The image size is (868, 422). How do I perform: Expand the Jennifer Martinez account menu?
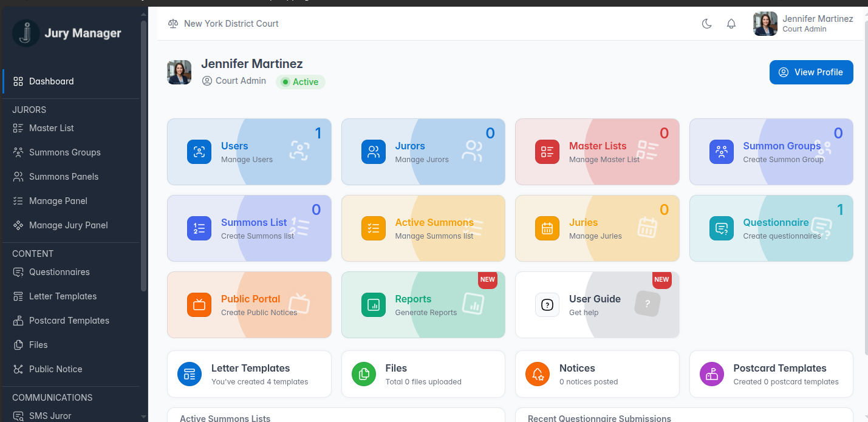pyautogui.click(x=803, y=23)
